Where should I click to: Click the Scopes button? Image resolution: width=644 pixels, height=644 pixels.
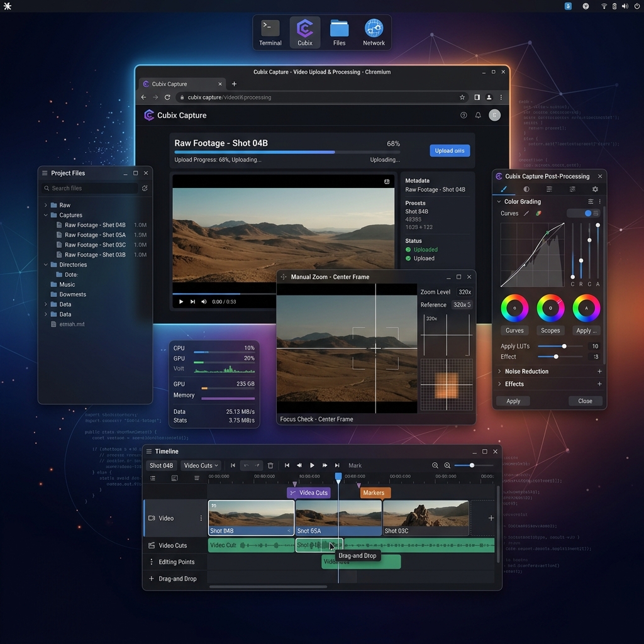550,330
